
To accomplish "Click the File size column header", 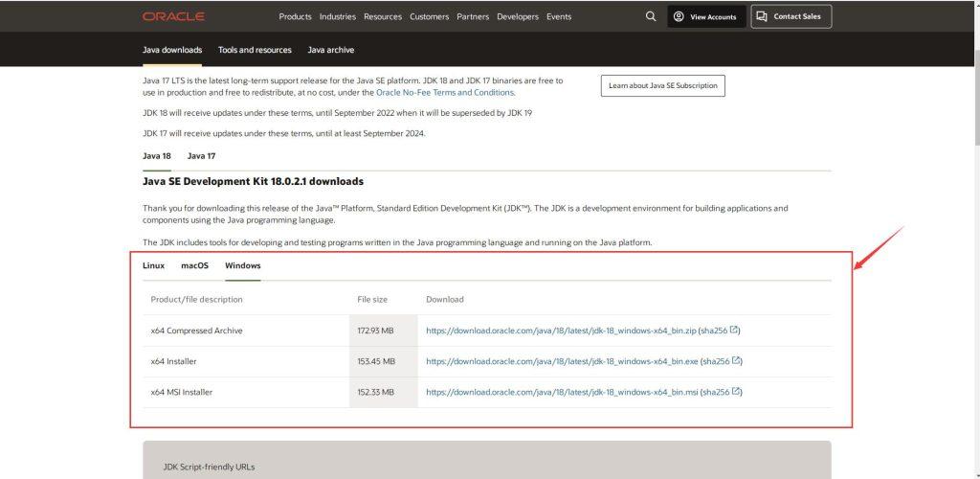I will 372,300.
